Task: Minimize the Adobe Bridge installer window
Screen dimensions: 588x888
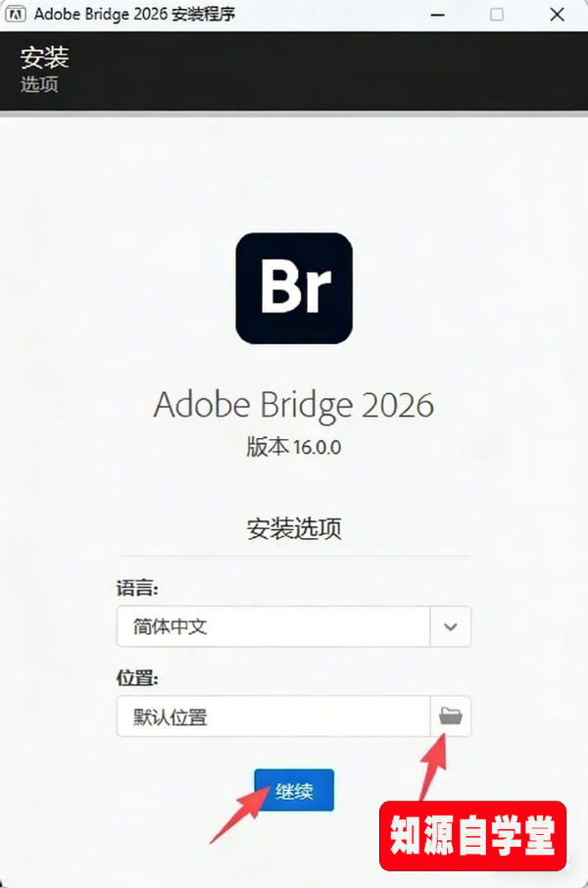Action: click(437, 15)
